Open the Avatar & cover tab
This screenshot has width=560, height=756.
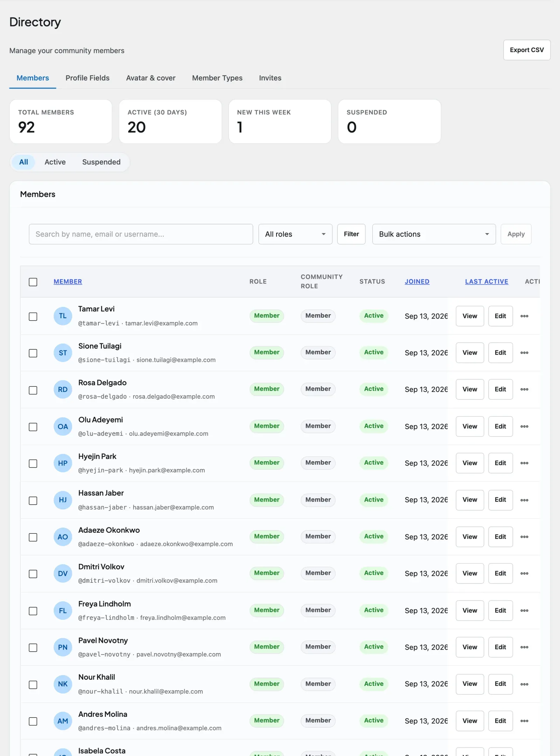pos(151,78)
